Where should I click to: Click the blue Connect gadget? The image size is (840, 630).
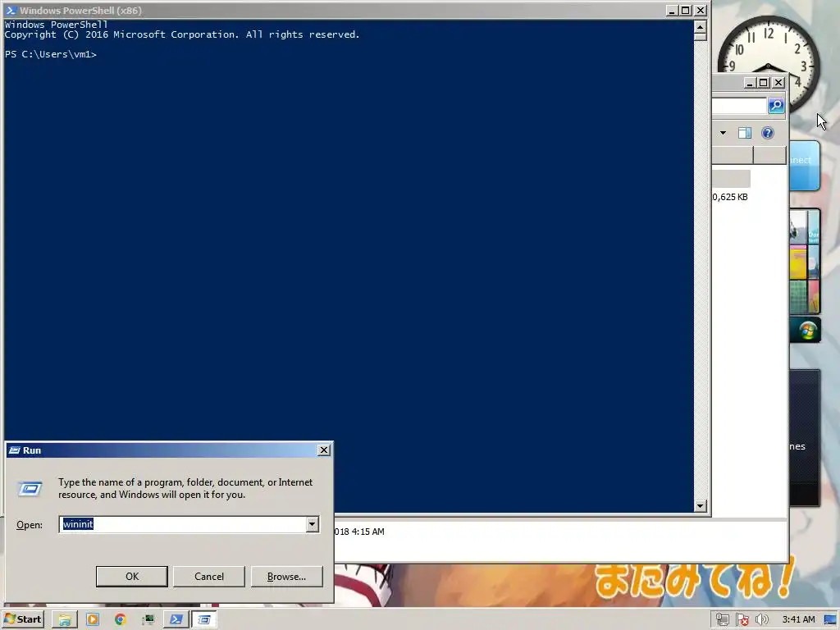tap(804, 166)
